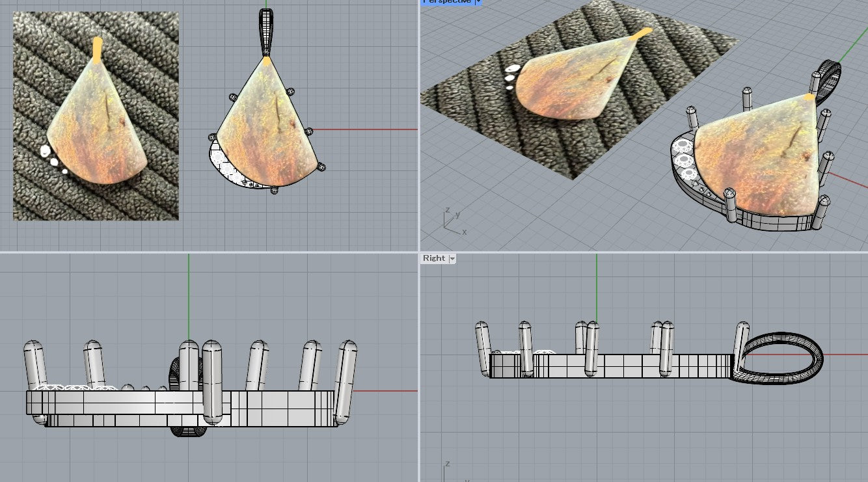Select the pendant base plate in bottom-left viewport
Viewport: 868px width, 482px height.
[182, 408]
